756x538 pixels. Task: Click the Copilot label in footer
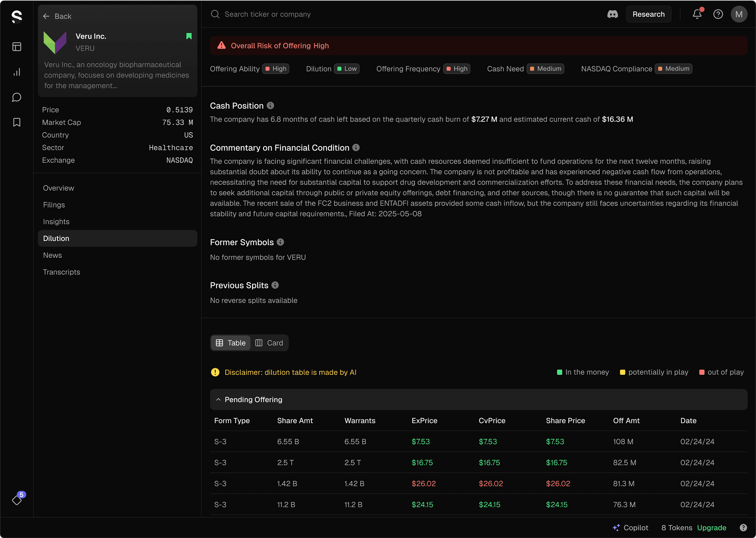(x=635, y=528)
